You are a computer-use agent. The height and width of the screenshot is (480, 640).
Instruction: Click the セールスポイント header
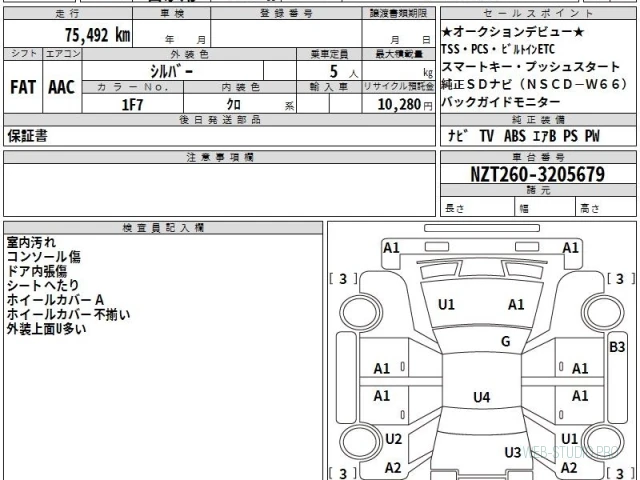(538, 13)
